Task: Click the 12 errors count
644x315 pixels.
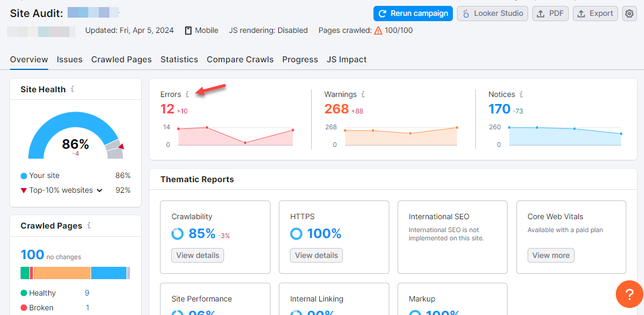Action: click(168, 109)
